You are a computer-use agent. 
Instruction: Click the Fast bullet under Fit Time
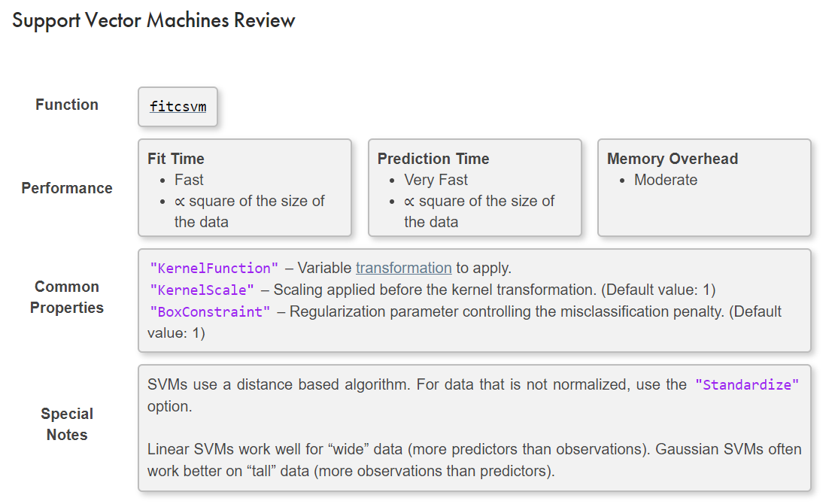[189, 180]
